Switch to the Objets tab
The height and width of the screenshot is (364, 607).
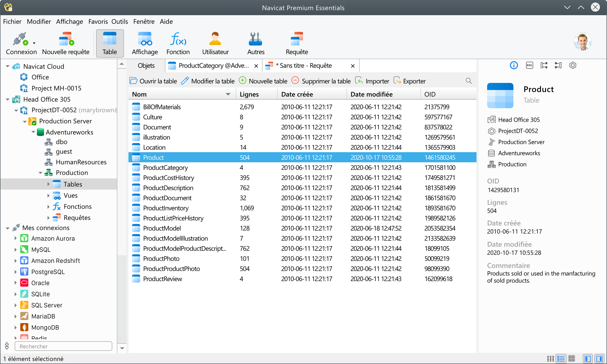pyautogui.click(x=146, y=66)
